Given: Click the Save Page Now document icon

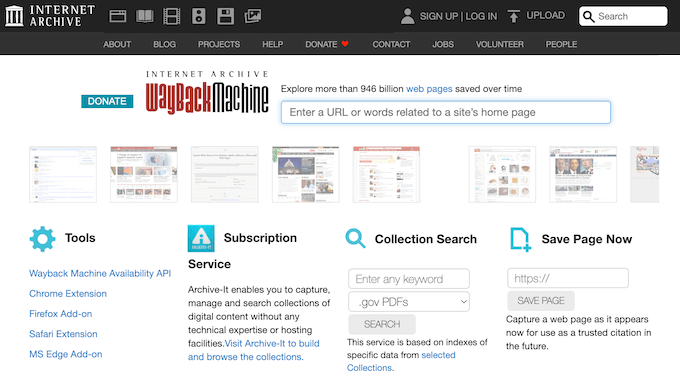Looking at the screenshot, I should (520, 239).
